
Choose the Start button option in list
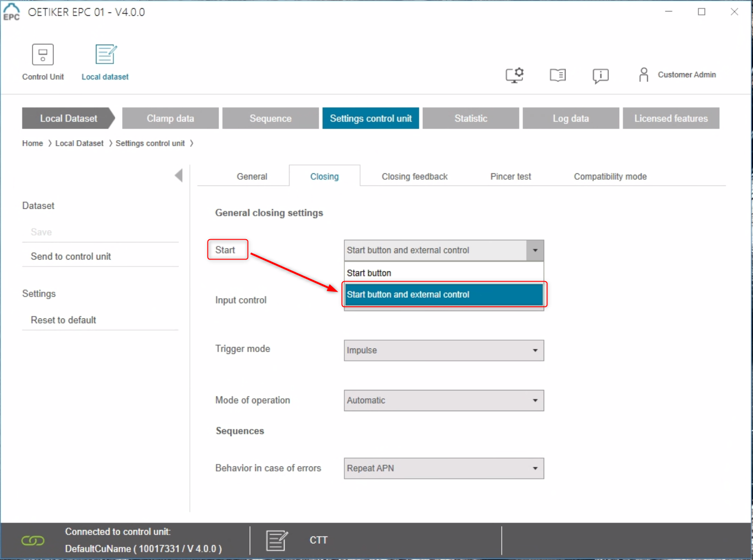pos(444,273)
